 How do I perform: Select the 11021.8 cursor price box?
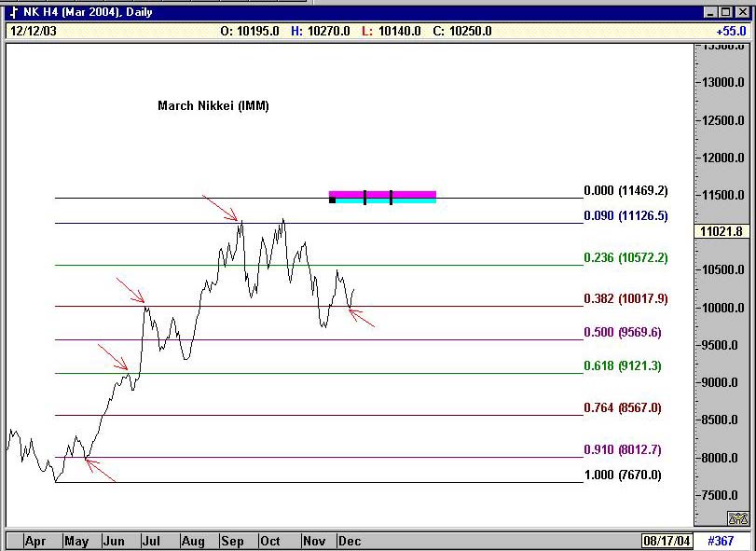point(722,231)
